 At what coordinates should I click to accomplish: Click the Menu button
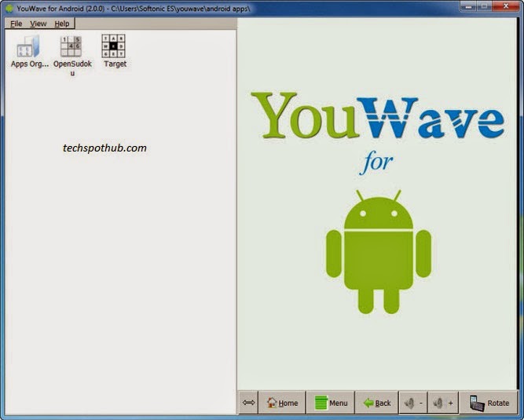click(x=331, y=403)
